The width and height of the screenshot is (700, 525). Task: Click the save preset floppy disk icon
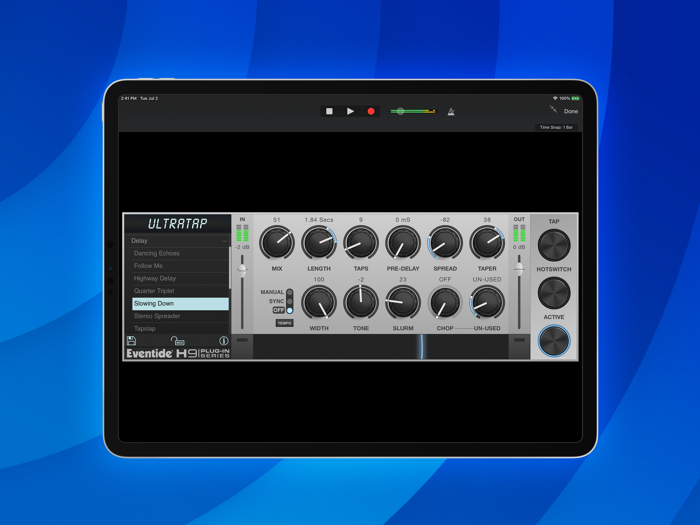point(131,341)
